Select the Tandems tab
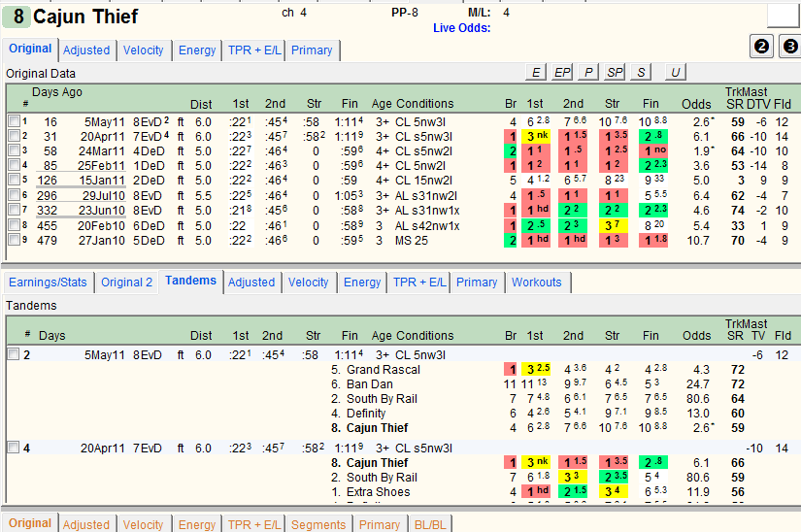The height and width of the screenshot is (532, 801). tap(190, 281)
